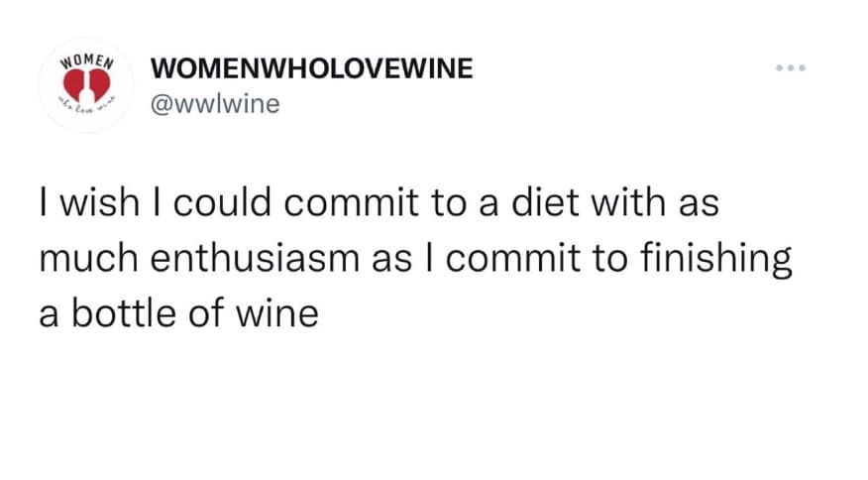Click "I wish" at the tweet start
This screenshot has width=868, height=480.
tap(79, 205)
